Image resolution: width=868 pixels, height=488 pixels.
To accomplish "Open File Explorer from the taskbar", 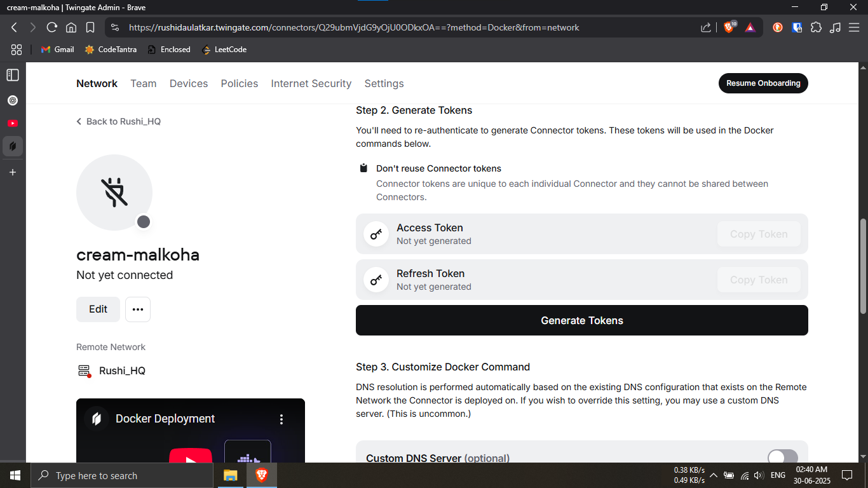I will tap(230, 475).
